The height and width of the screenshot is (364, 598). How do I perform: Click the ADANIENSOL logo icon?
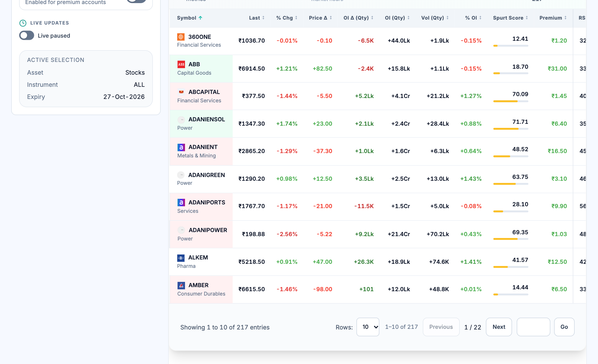pyautogui.click(x=181, y=119)
